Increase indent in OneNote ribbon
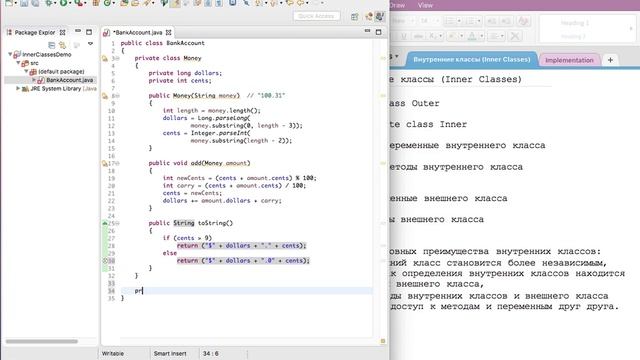This screenshot has width=640, height=360. (x=505, y=21)
